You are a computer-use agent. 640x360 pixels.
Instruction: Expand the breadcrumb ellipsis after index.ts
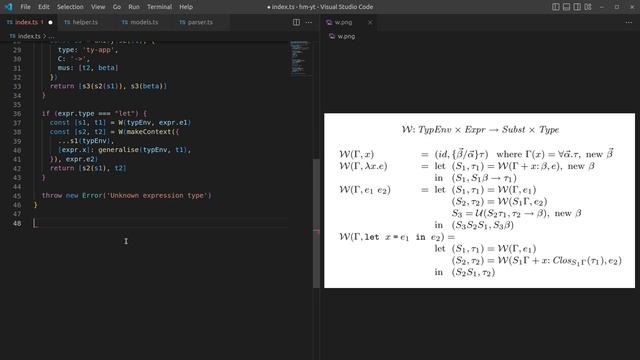pos(51,36)
